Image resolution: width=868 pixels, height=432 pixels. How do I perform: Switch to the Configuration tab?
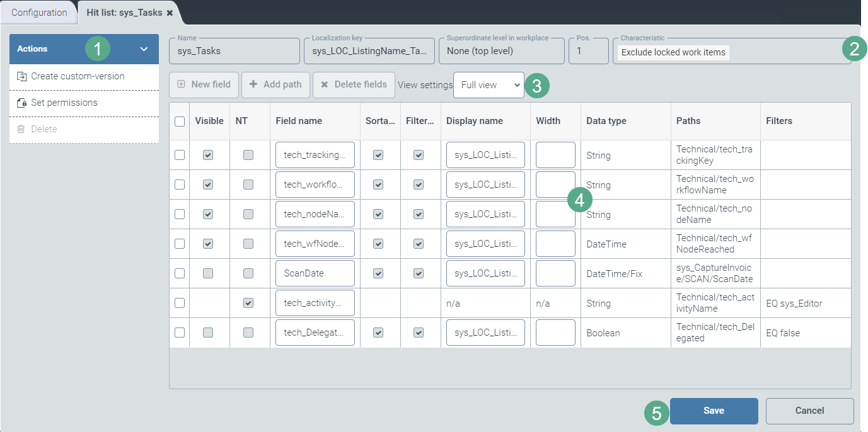pyautogui.click(x=39, y=13)
